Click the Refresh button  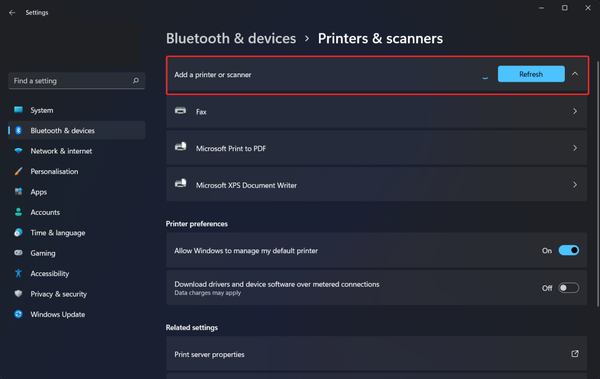[531, 74]
